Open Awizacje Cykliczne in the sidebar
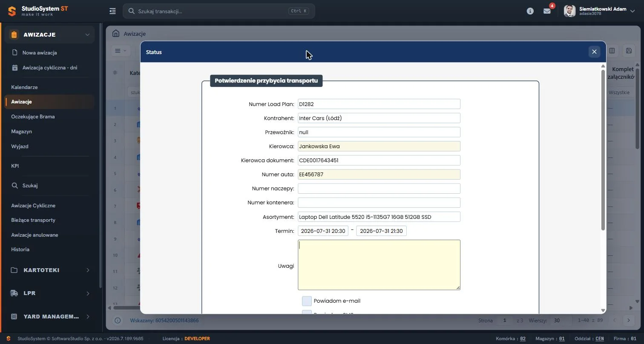Screen dimensions: 644x344 click(x=33, y=205)
